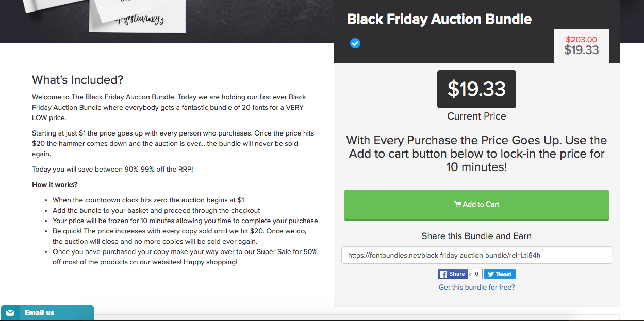Screen dimensions: 644x321
Task: Click the Facebook "Share" label
Action: (x=457, y=274)
